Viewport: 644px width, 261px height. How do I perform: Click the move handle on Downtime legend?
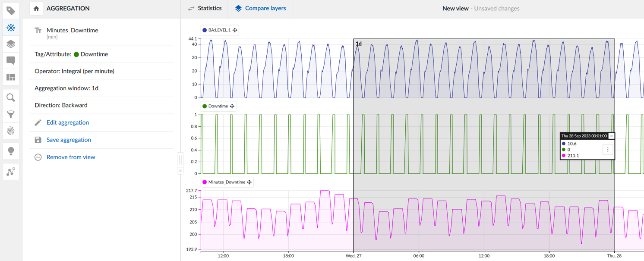pyautogui.click(x=232, y=106)
